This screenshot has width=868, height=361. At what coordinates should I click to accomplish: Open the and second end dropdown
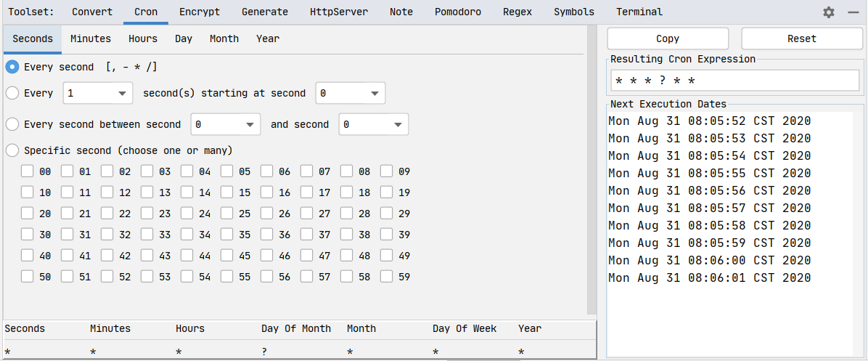[x=374, y=125]
